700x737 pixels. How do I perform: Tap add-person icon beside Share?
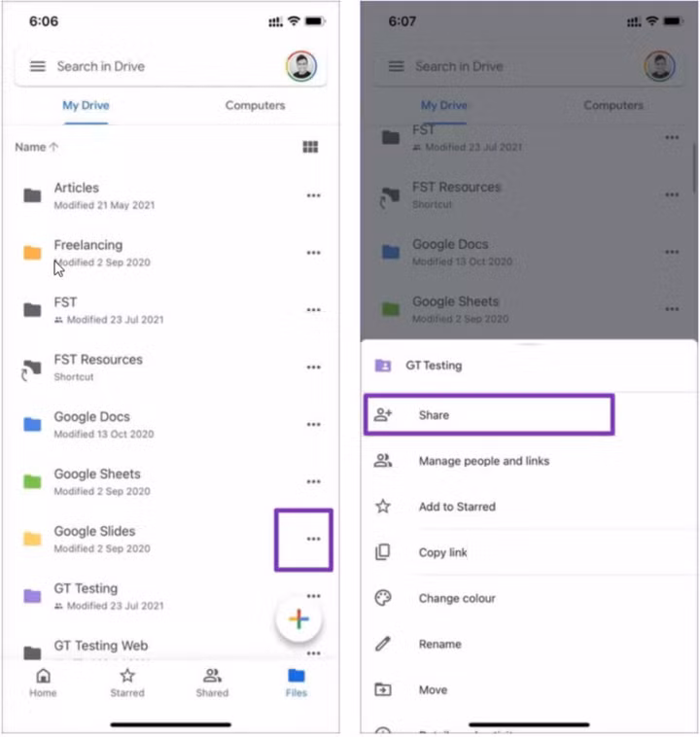pos(383,414)
